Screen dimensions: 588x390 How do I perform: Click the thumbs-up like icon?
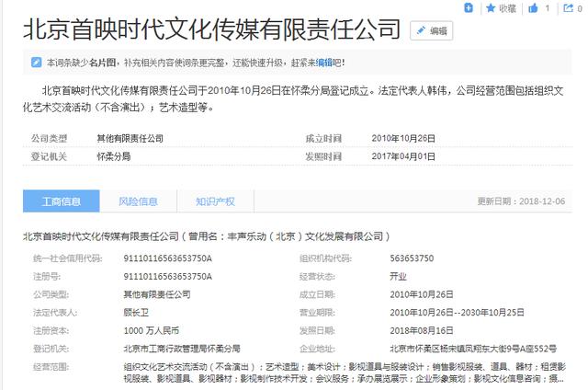pos(533,8)
